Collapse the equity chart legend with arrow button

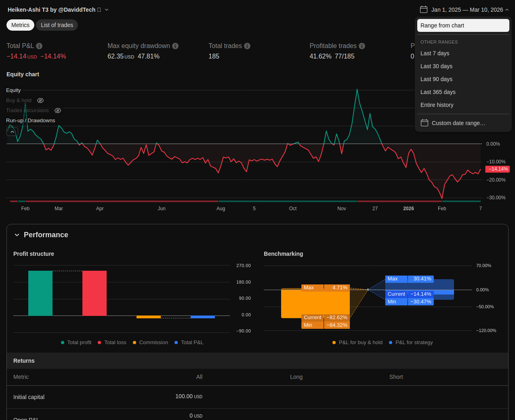[x=12, y=132]
